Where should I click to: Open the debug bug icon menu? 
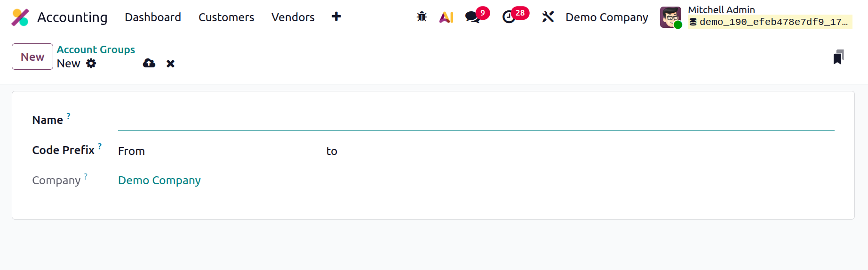422,17
